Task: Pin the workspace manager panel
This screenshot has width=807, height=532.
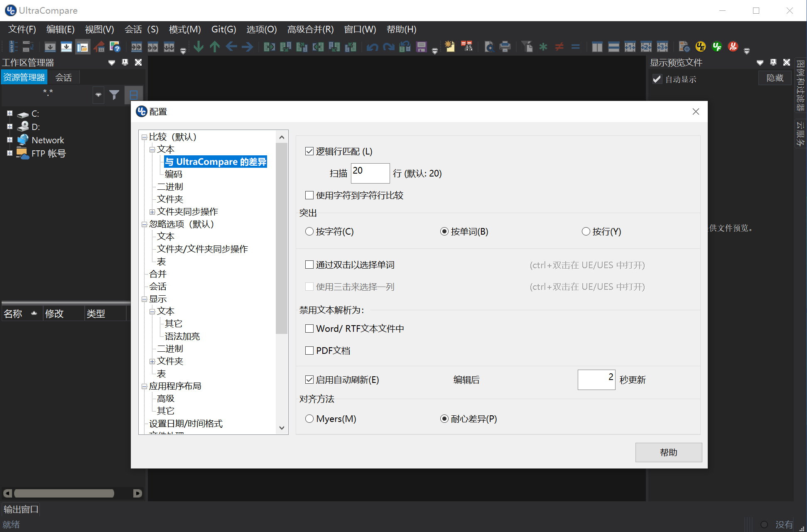Action: (125, 62)
